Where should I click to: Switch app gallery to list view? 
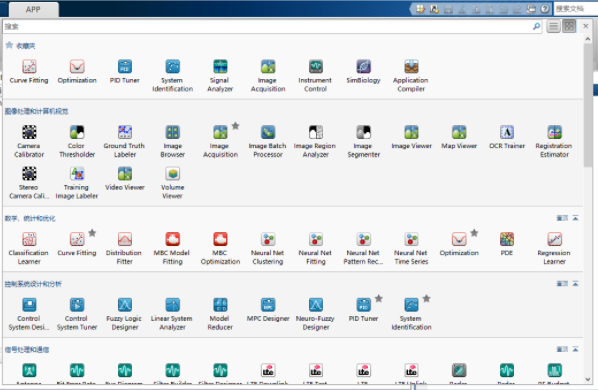coord(553,26)
